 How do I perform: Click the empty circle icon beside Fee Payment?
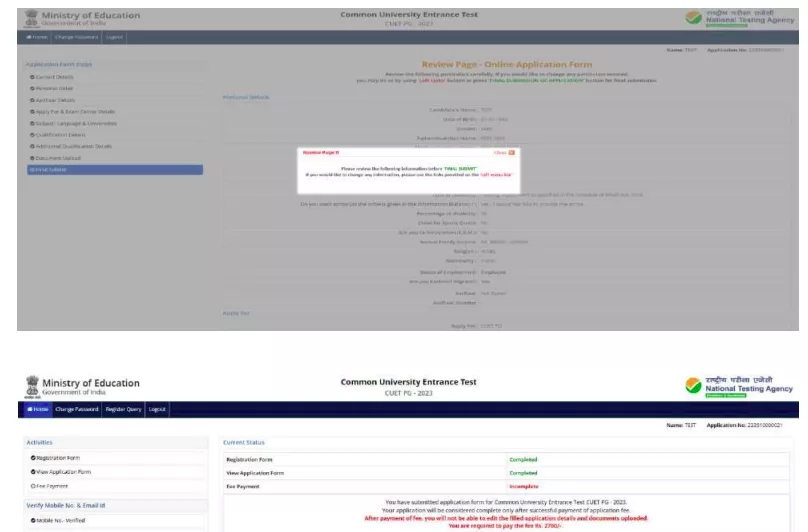(x=33, y=486)
